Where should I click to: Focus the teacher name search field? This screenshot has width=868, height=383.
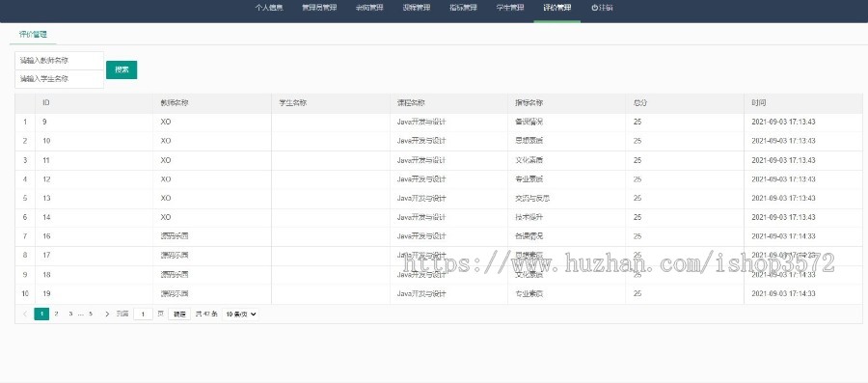(x=59, y=61)
